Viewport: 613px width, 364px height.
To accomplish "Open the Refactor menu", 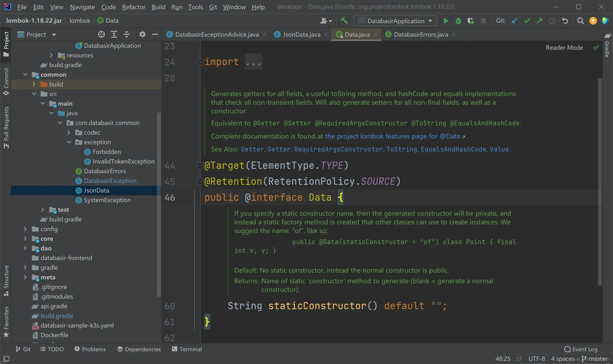I will (x=134, y=7).
